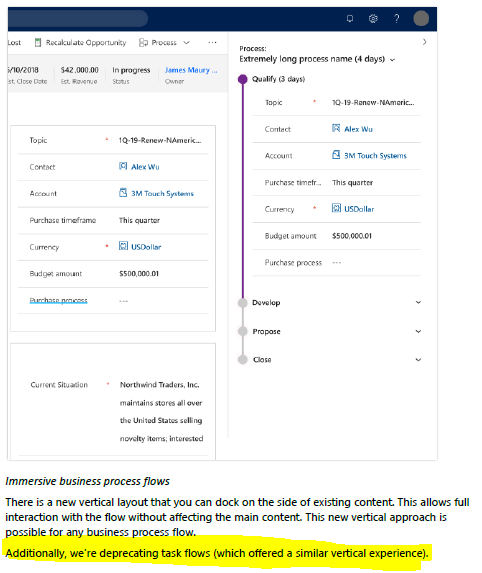Image resolution: width=482 pixels, height=573 pixels.
Task: Collapse the process pane with right arrow
Action: [425, 42]
